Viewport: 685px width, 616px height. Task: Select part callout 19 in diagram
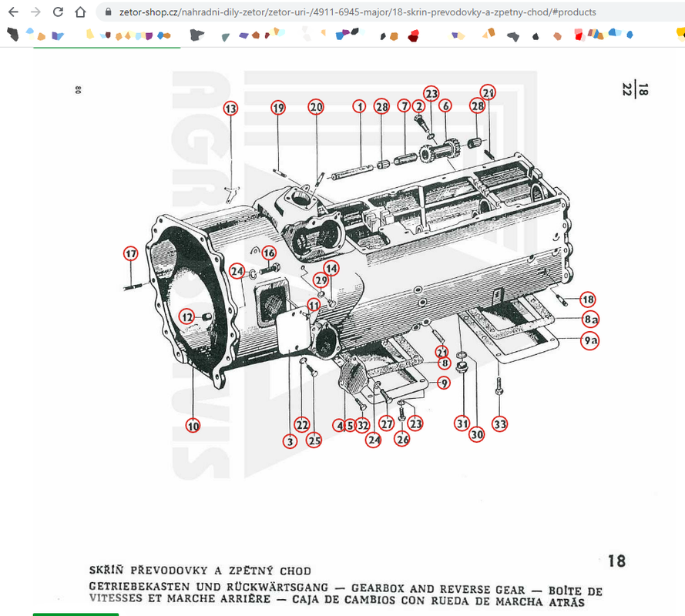pyautogui.click(x=278, y=107)
